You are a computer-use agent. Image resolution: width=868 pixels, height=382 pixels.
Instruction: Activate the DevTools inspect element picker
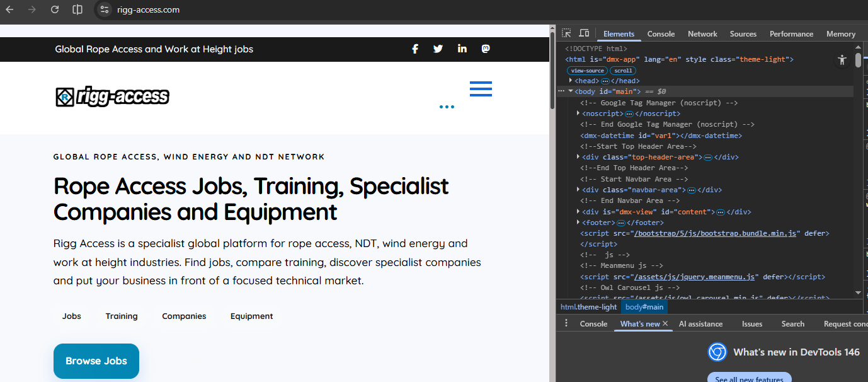point(567,33)
